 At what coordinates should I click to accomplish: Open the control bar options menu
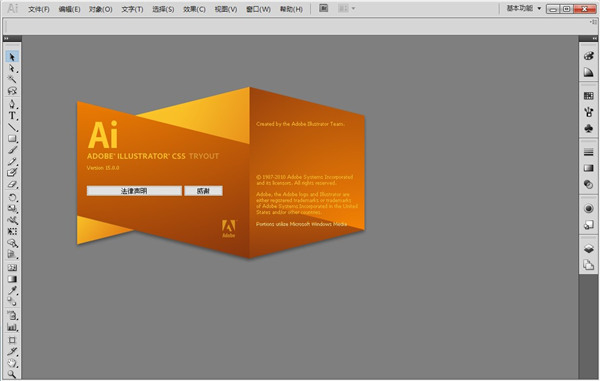click(593, 22)
